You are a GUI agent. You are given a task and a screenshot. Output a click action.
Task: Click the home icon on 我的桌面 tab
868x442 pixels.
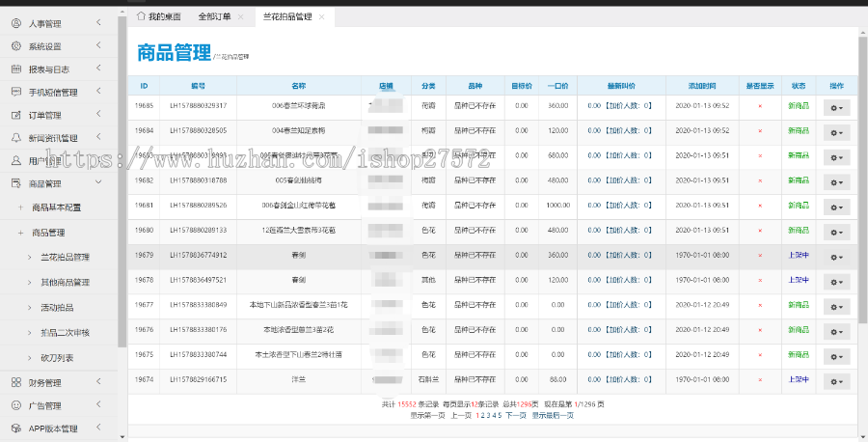[141, 16]
